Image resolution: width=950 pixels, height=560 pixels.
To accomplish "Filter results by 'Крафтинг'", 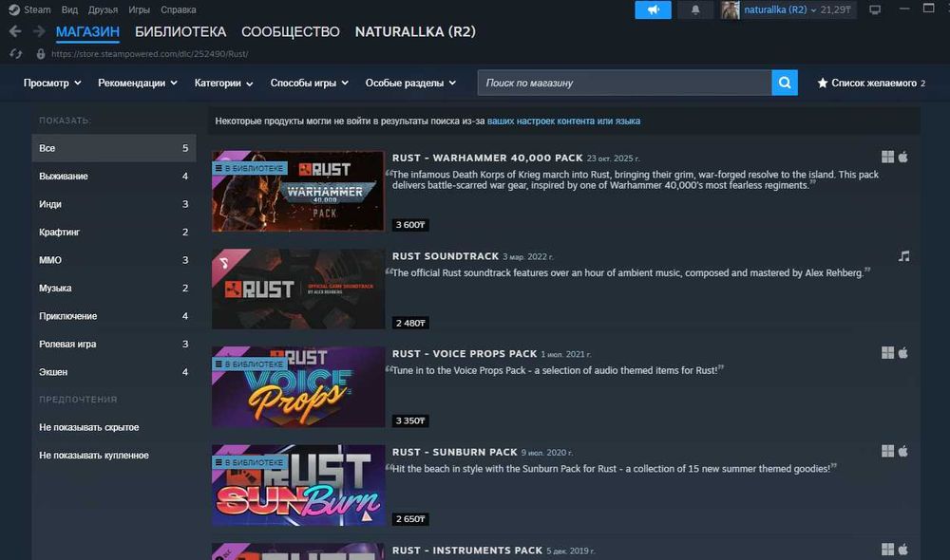I will tap(114, 232).
